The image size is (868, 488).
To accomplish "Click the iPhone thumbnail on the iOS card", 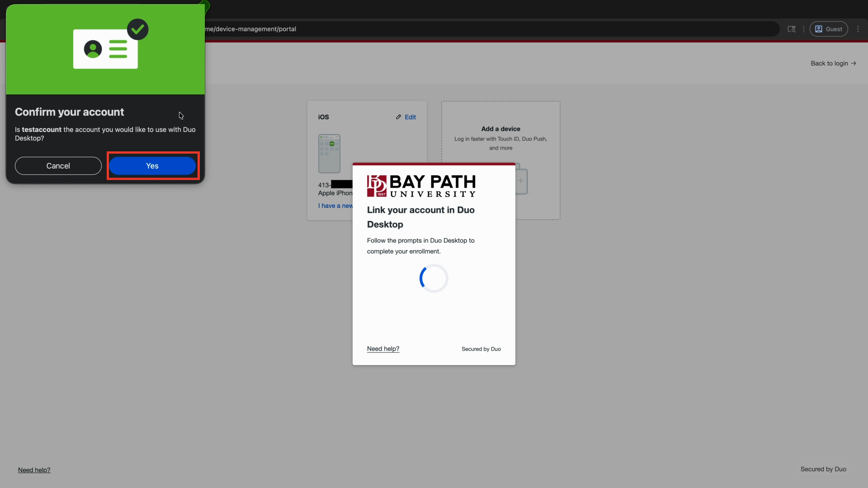I will coord(329,154).
